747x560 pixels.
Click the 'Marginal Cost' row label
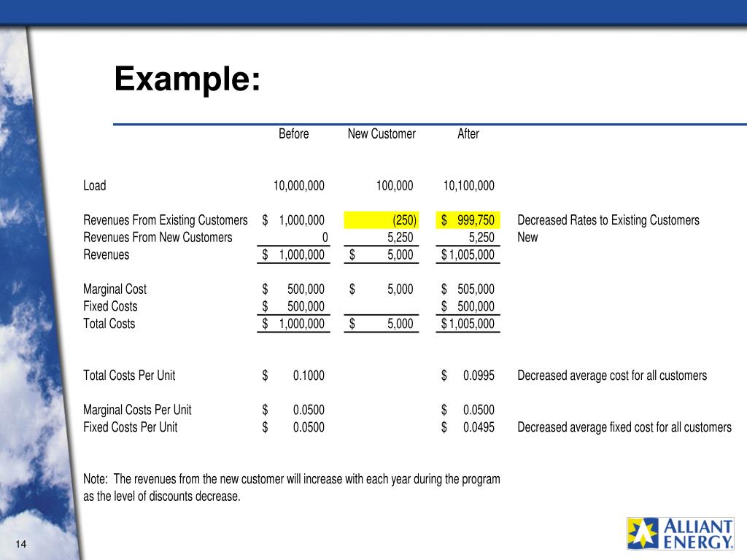(115, 289)
